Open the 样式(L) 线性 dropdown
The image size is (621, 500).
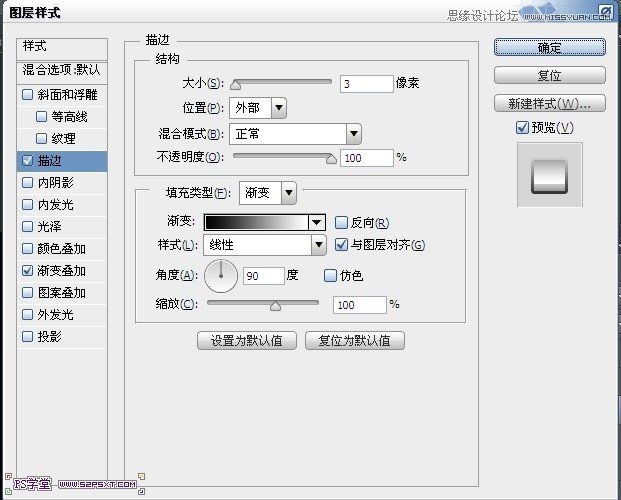click(x=318, y=245)
